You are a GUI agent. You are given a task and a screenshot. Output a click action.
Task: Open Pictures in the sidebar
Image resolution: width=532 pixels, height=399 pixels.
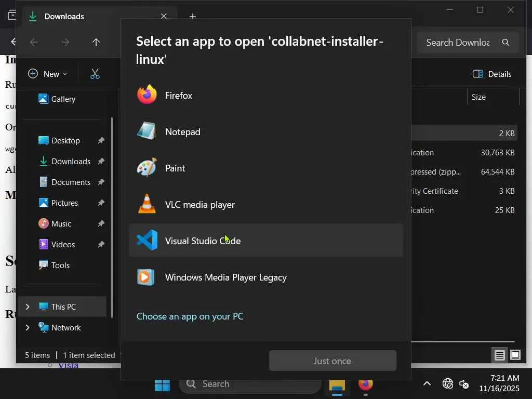click(x=64, y=203)
